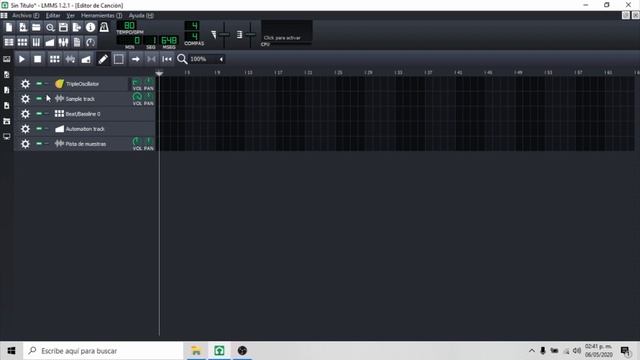Click the Sample track PAN knob
640x360 pixels.
(149, 97)
